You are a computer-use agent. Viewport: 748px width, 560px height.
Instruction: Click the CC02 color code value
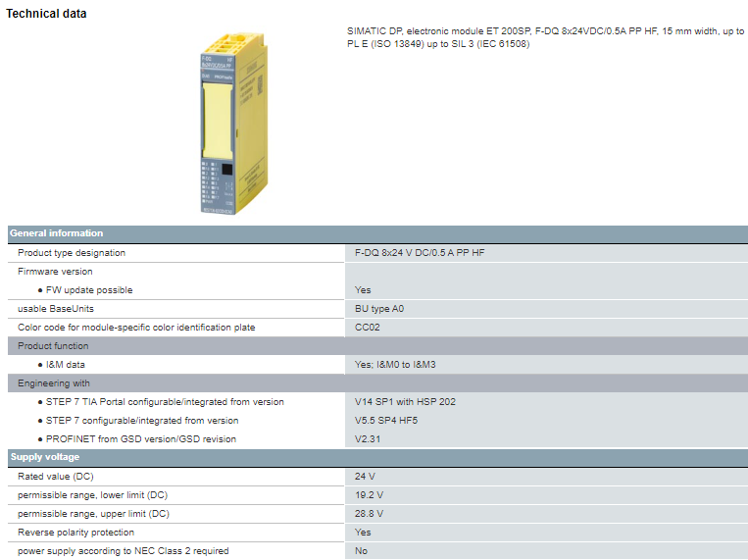(x=368, y=328)
